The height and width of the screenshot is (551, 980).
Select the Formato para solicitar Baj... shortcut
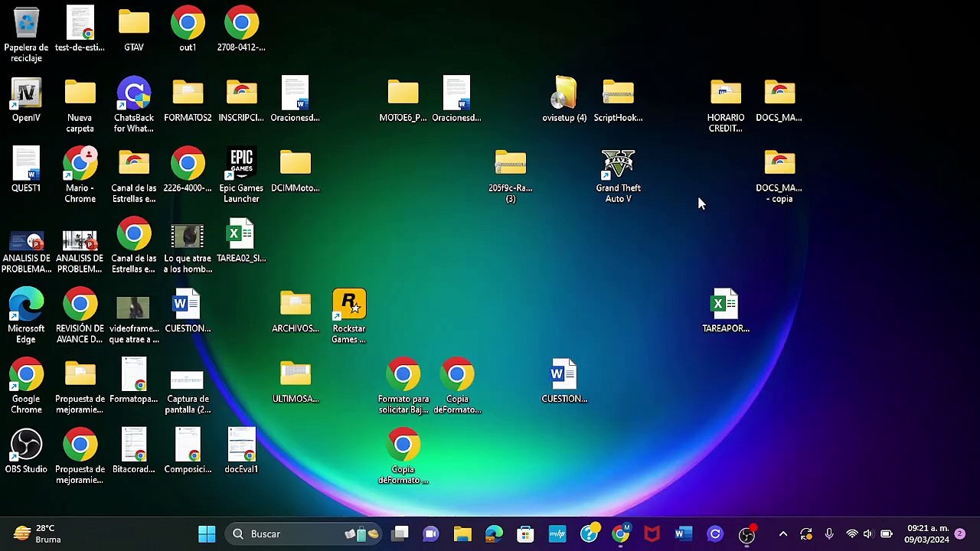(403, 387)
